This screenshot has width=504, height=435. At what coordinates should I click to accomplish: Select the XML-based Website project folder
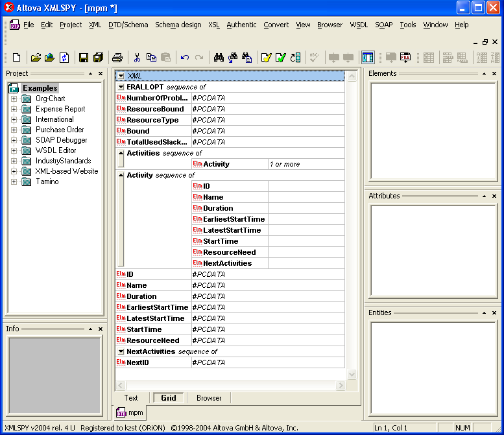[x=67, y=171]
